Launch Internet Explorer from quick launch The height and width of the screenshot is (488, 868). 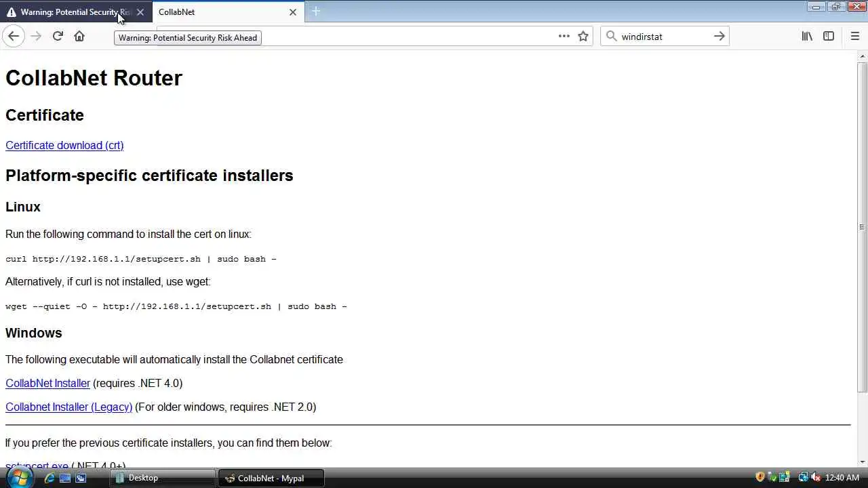pyautogui.click(x=50, y=478)
